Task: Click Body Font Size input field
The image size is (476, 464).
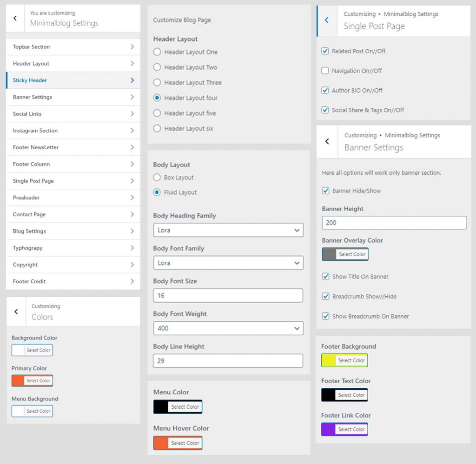Action: (228, 296)
